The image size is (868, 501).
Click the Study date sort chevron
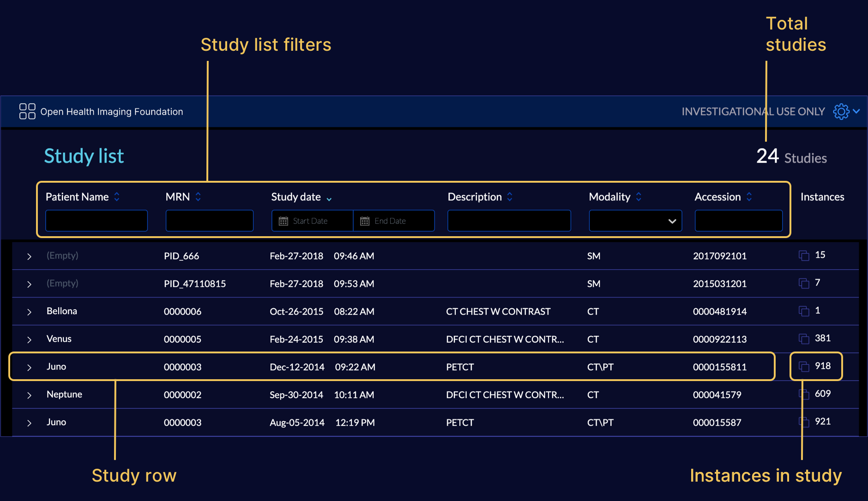pyautogui.click(x=329, y=198)
